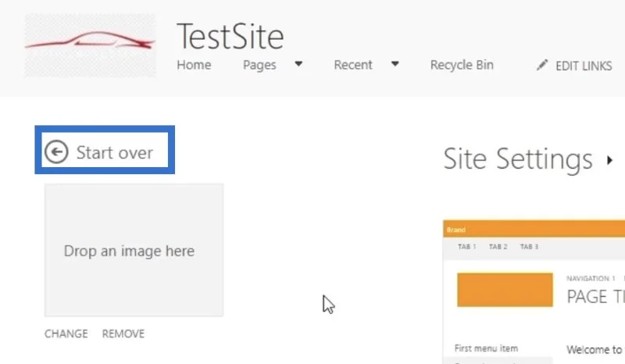Click the Start over link
This screenshot has height=364, width=625.
pos(115,152)
